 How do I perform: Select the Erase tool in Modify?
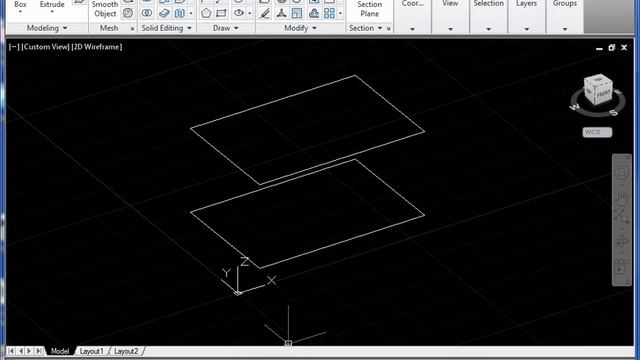pos(265,13)
